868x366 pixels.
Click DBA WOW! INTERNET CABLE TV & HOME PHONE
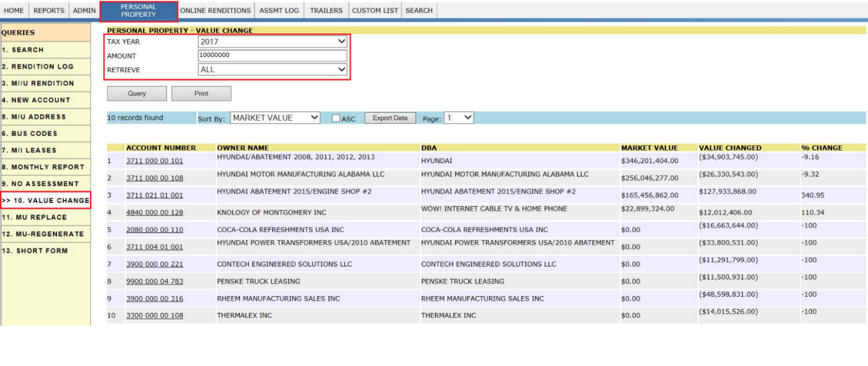pyautogui.click(x=494, y=209)
